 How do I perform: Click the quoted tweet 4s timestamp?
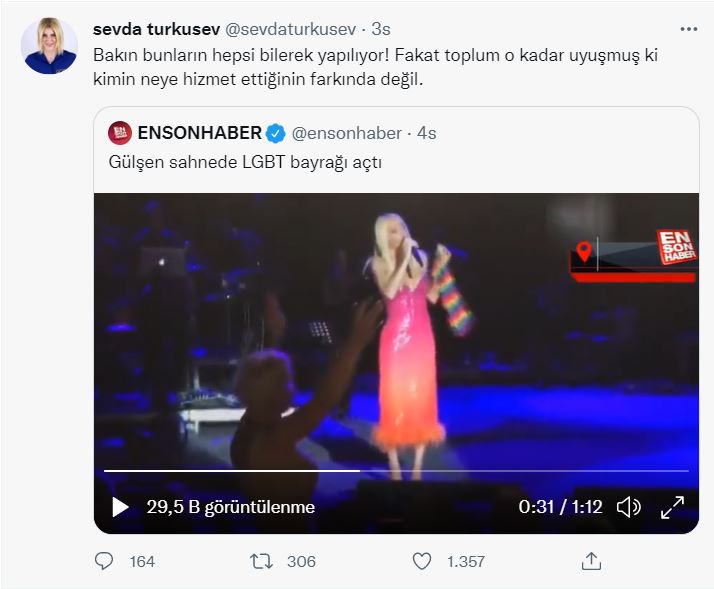click(426, 133)
